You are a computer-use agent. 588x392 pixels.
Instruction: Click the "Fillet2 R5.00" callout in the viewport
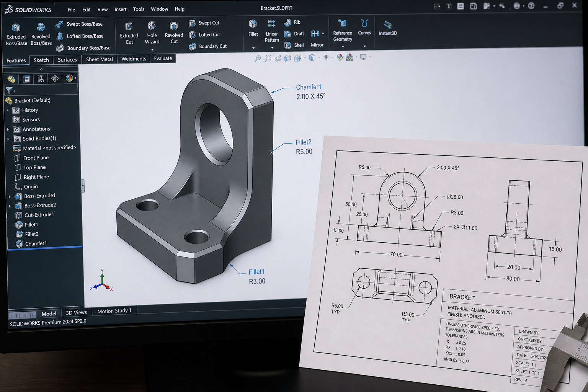coord(304,147)
